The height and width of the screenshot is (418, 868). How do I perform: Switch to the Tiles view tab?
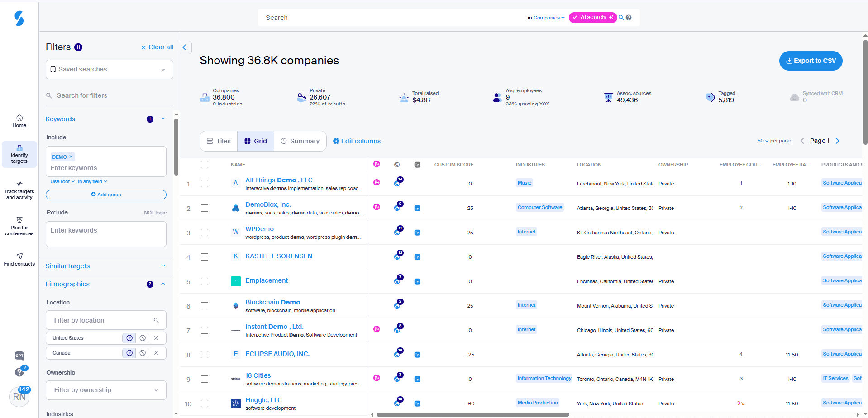pos(219,141)
